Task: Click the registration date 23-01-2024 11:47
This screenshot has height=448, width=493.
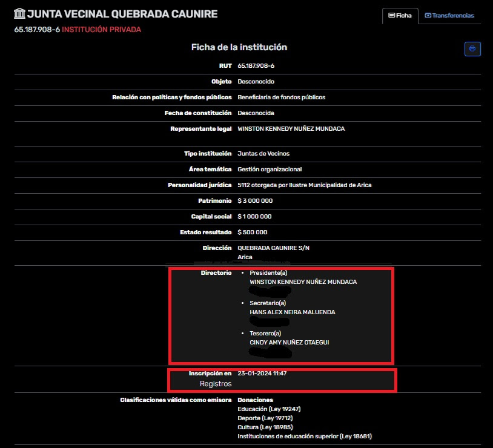Action: tap(262, 374)
